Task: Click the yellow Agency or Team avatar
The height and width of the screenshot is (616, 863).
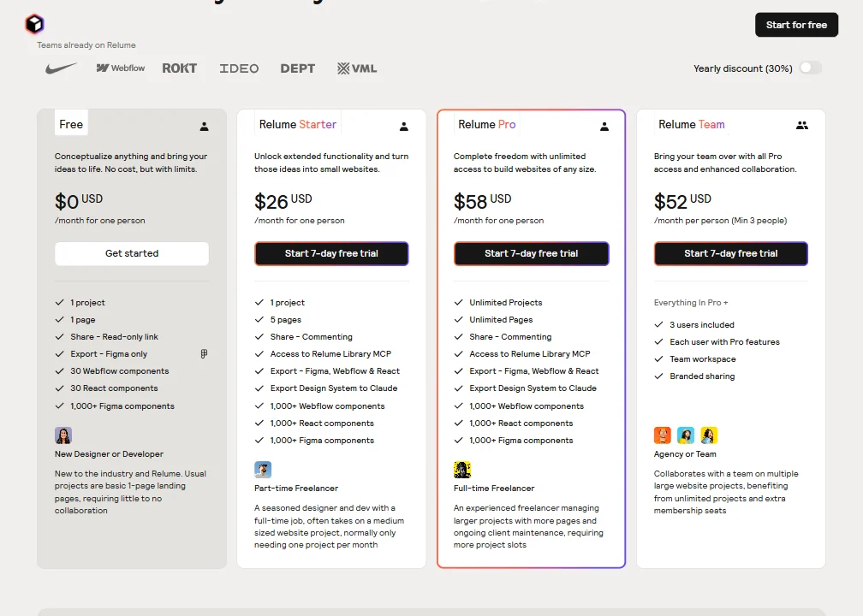Action: click(x=709, y=435)
